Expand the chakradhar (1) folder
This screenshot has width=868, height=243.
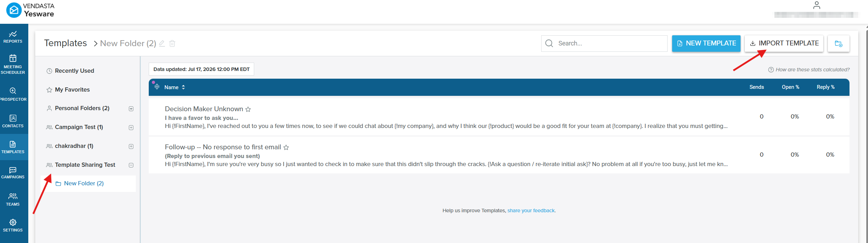(131, 146)
